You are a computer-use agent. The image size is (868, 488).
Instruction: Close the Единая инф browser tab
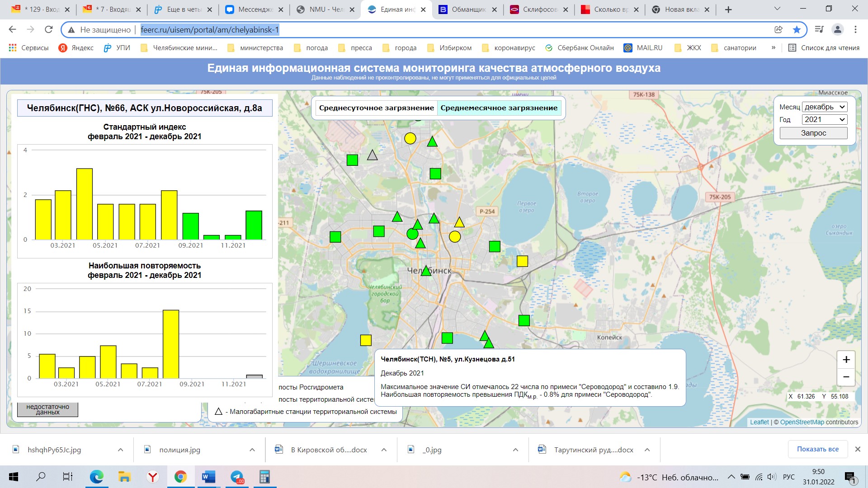423,9
